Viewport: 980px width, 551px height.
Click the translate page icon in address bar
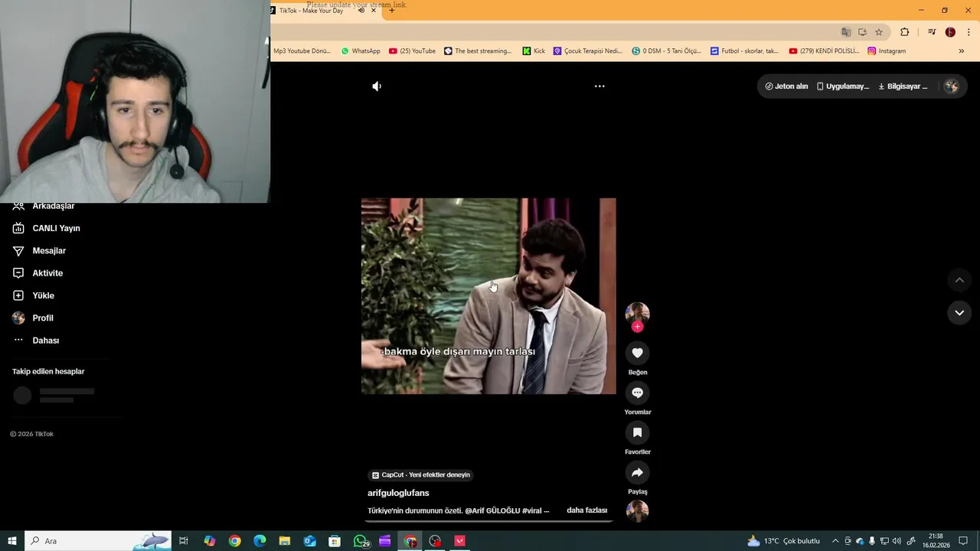[846, 32]
